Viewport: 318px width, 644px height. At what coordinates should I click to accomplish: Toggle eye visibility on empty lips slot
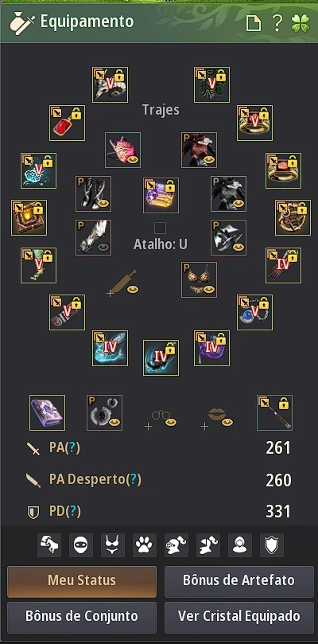[x=227, y=422]
